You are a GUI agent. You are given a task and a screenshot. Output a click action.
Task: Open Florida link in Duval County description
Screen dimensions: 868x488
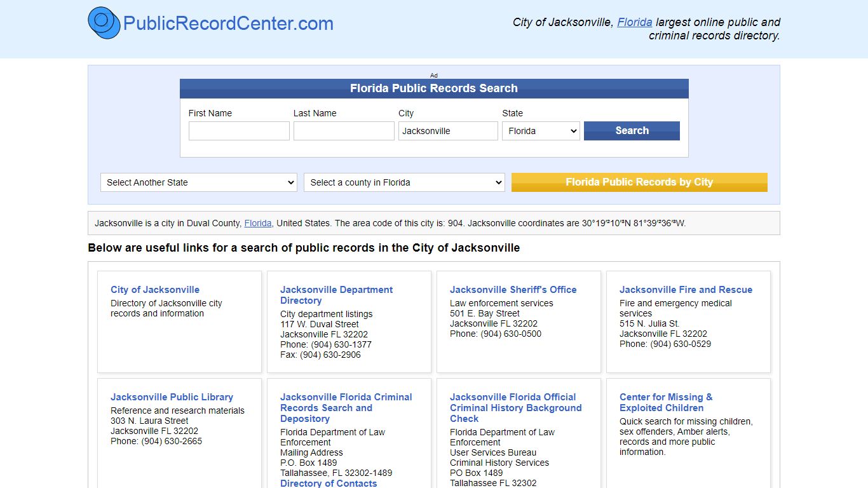[258, 223]
